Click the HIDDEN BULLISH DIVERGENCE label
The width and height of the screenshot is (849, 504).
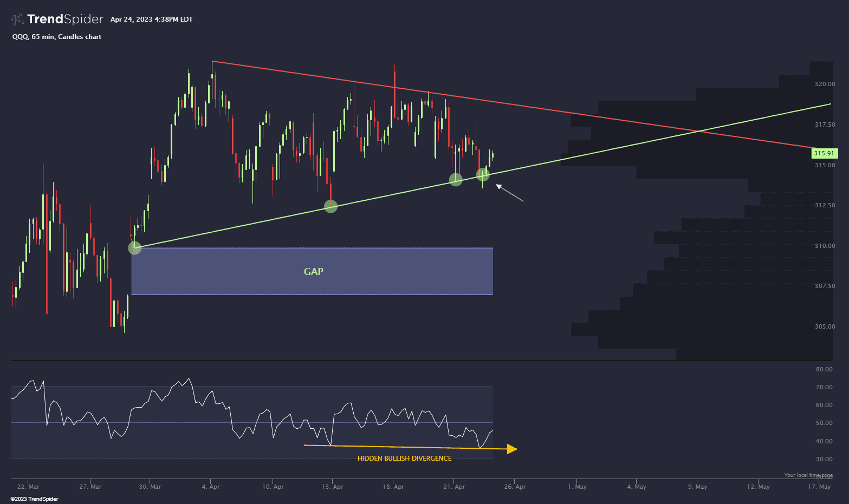pyautogui.click(x=404, y=457)
